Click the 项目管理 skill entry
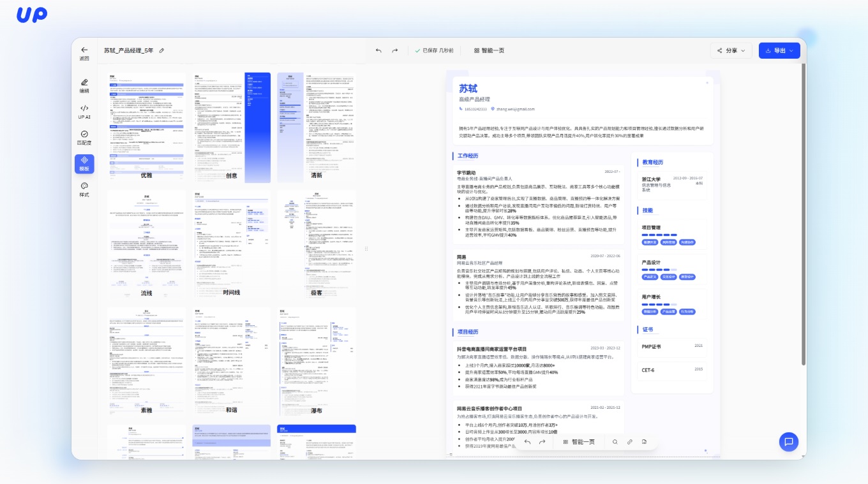 [x=651, y=228]
